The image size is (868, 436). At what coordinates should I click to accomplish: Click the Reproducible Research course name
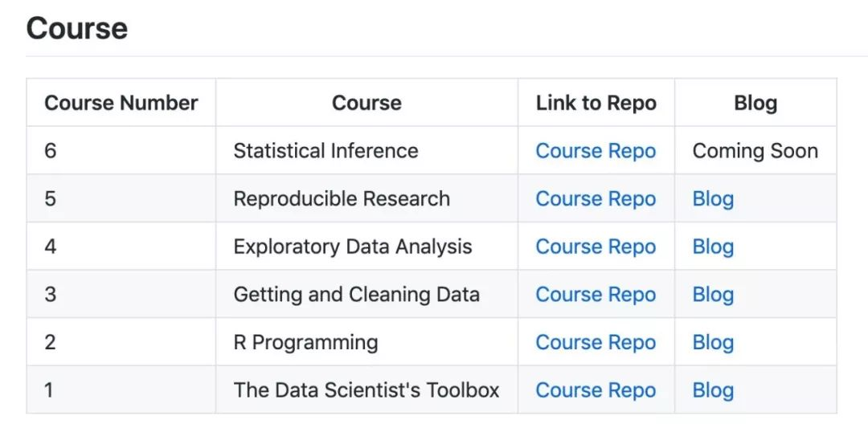(x=342, y=199)
